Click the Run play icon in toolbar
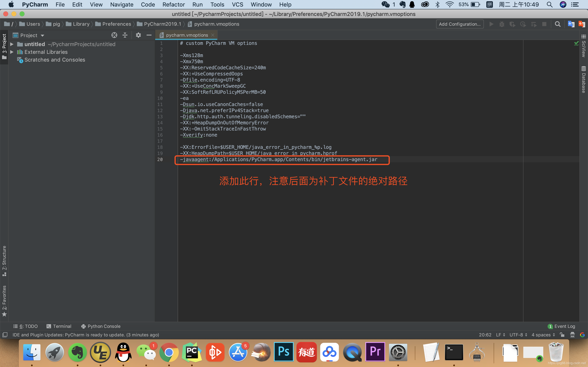Viewport: 588px width, 367px height. [491, 24]
